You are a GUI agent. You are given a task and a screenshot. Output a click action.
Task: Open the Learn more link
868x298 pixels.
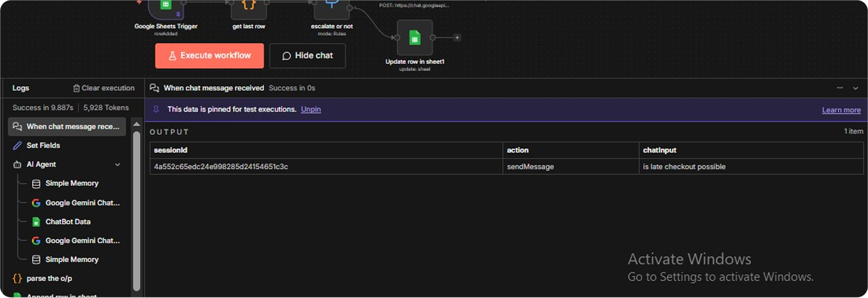coord(841,110)
